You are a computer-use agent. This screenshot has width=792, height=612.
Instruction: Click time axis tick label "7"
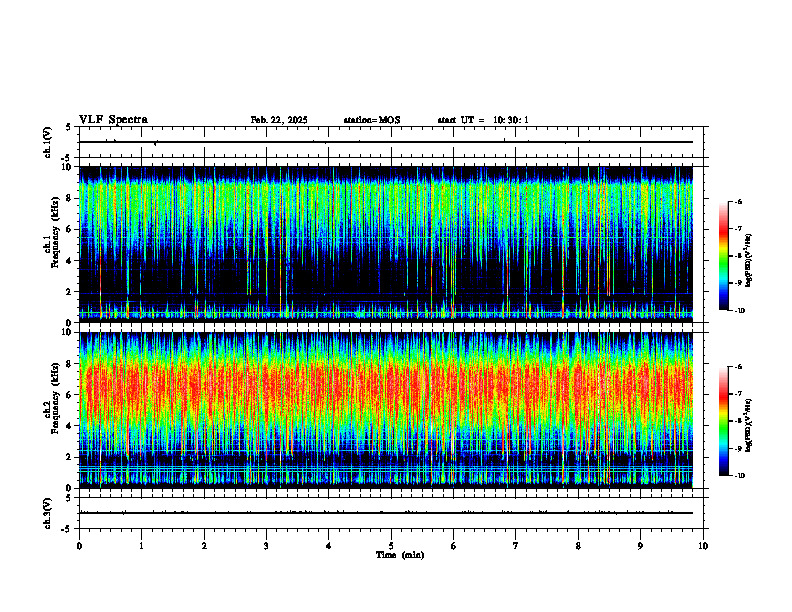click(516, 546)
